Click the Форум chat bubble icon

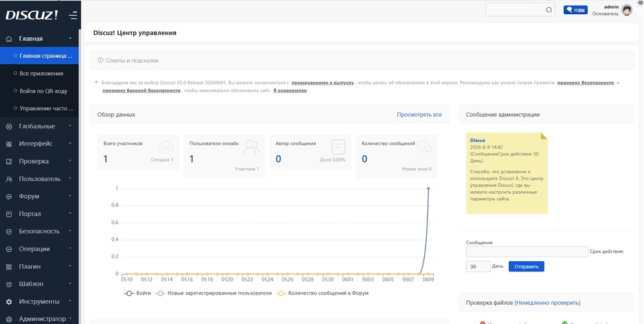tap(9, 196)
